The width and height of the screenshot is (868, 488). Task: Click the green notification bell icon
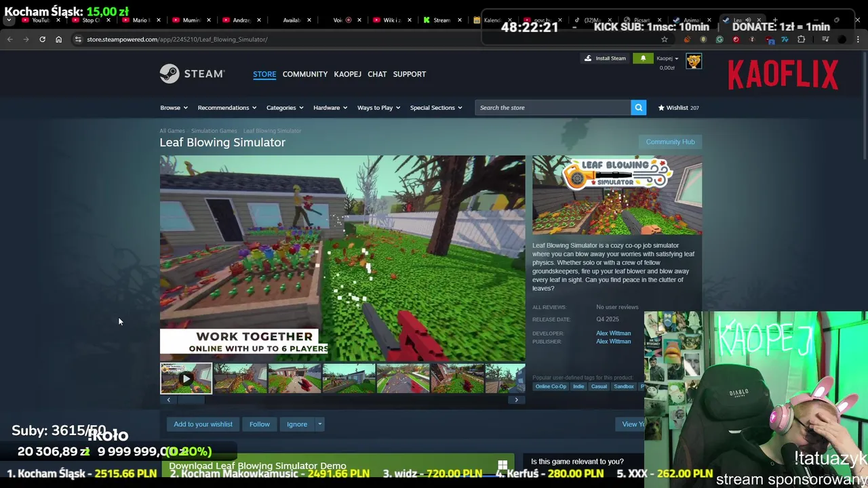pyautogui.click(x=643, y=58)
